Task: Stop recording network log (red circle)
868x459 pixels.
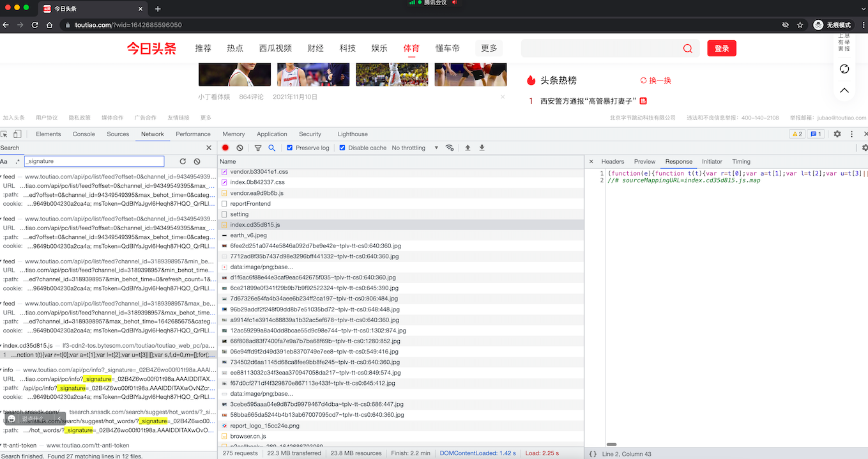Action: click(x=225, y=148)
